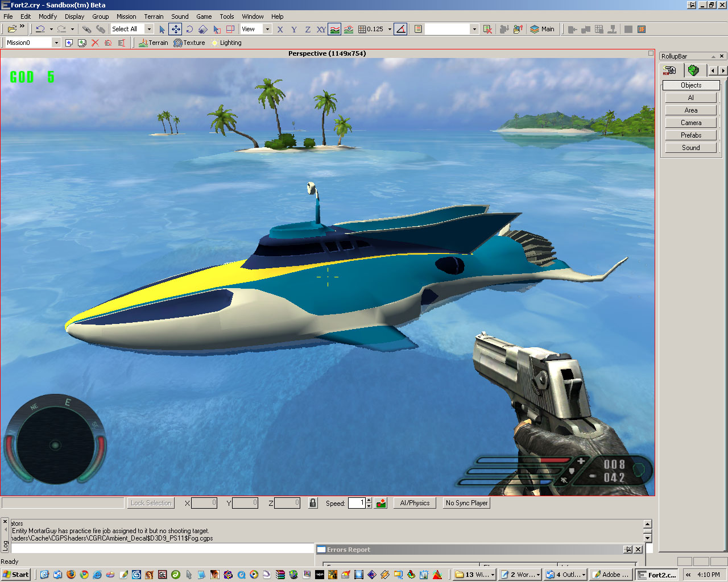Click the Unlink objects icon
Image resolution: width=728 pixels, height=582 pixels.
[x=100, y=29]
